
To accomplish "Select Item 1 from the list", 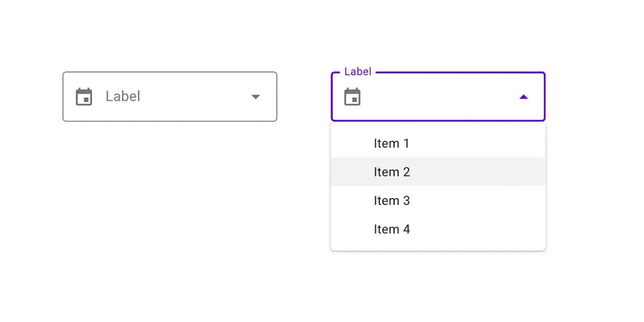I will [x=392, y=143].
